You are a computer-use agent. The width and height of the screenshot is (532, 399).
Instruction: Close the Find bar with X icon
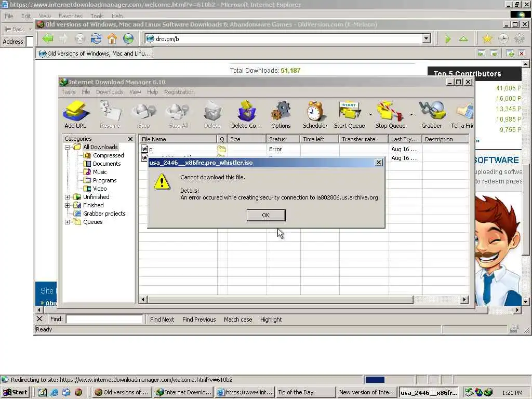pyautogui.click(x=39, y=319)
